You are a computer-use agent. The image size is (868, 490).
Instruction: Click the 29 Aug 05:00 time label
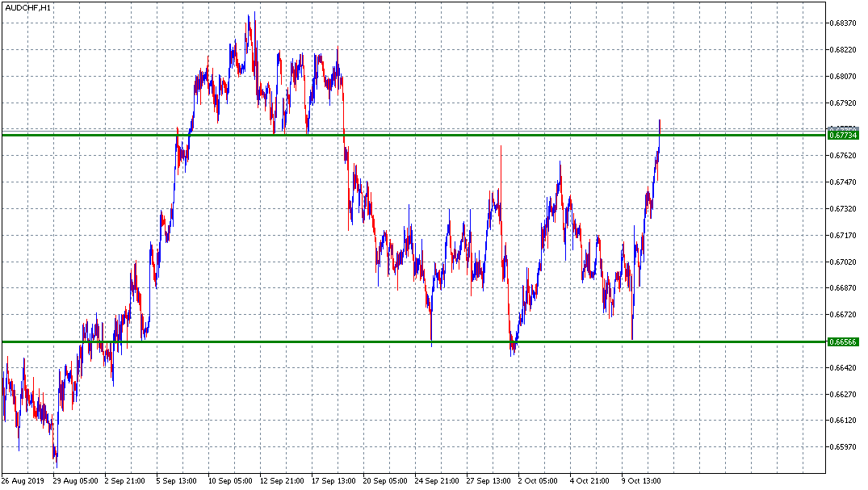click(x=76, y=480)
